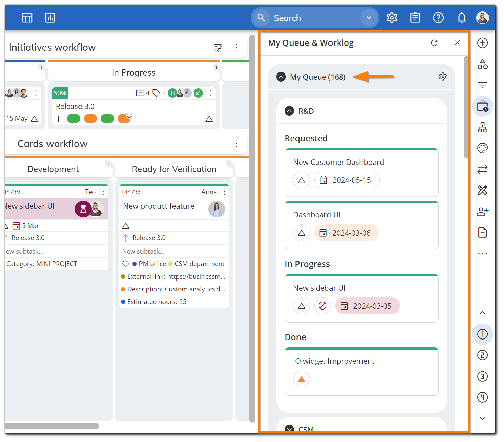Image resolution: width=504 pixels, height=442 pixels.
Task: Collapse the R&D group in My Queue
Action: click(289, 111)
